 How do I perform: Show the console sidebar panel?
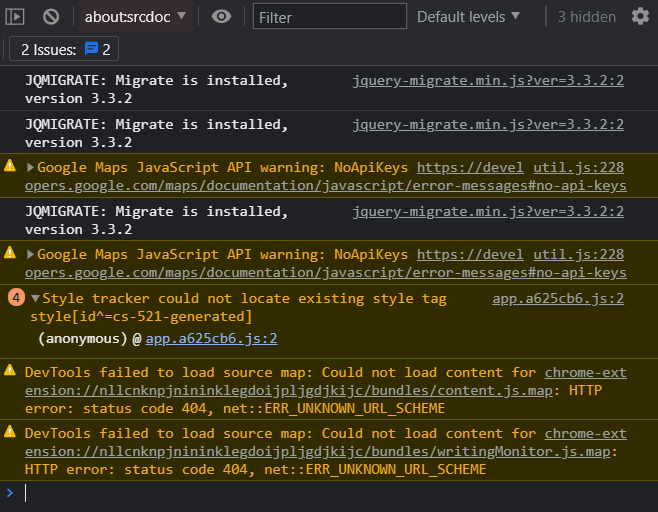pos(15,16)
